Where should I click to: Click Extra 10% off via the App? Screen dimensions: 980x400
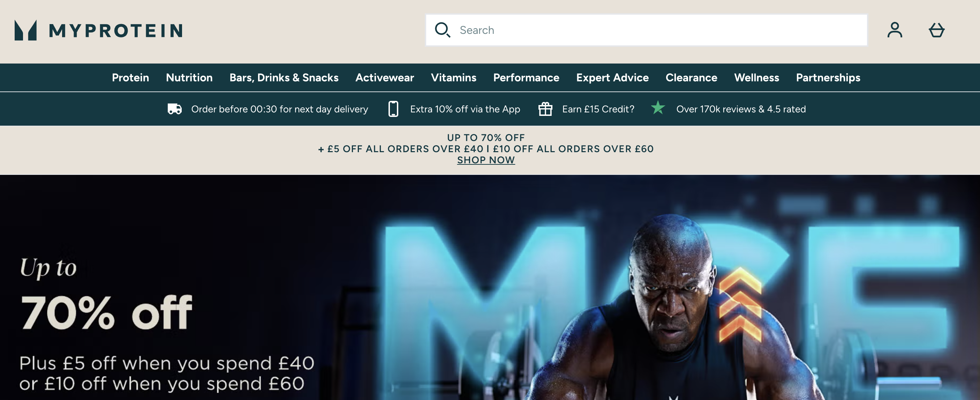point(465,109)
